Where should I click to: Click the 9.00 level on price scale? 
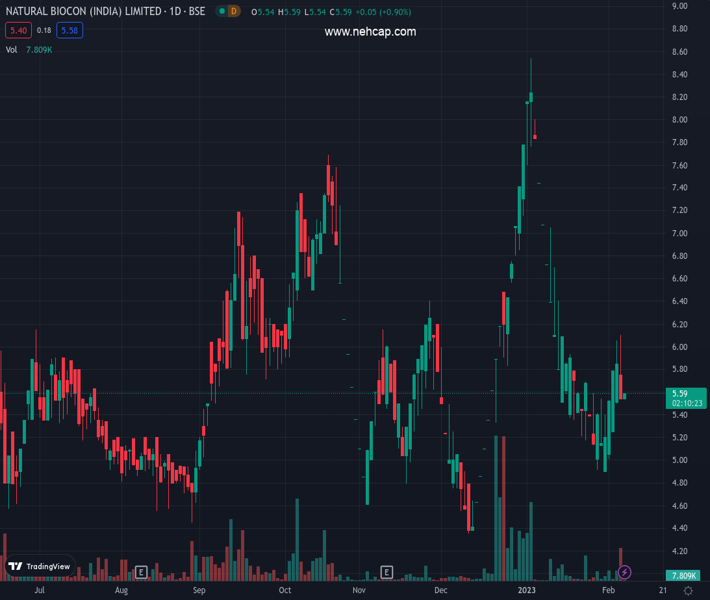[679, 6]
